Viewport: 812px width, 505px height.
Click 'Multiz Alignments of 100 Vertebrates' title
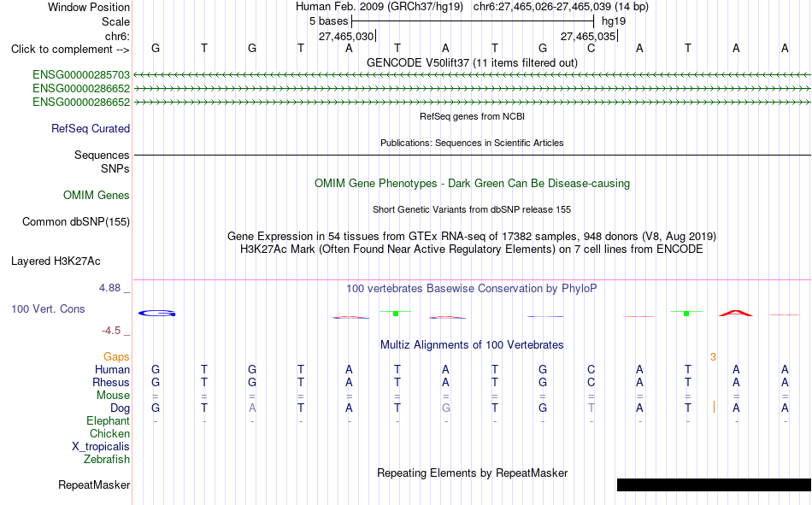coord(472,345)
